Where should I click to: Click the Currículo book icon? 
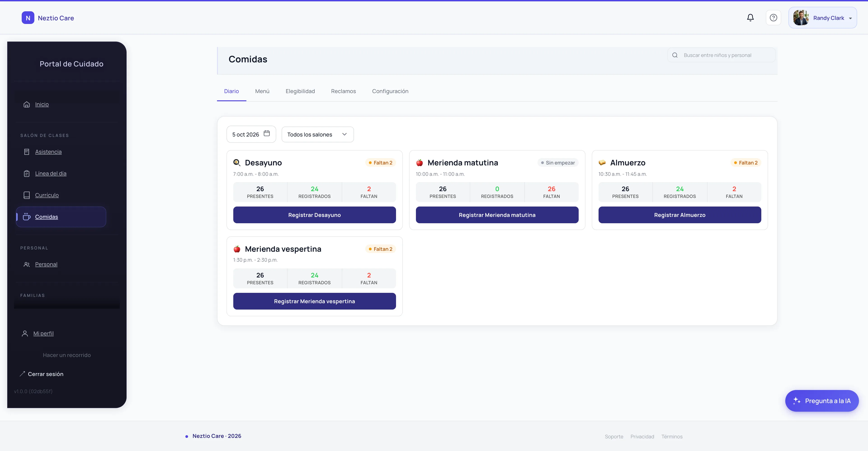pyautogui.click(x=27, y=195)
